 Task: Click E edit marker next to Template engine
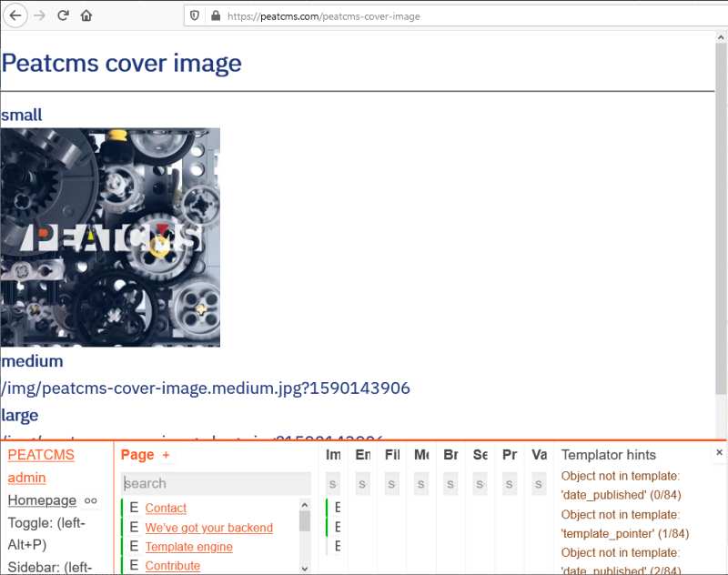pos(134,546)
